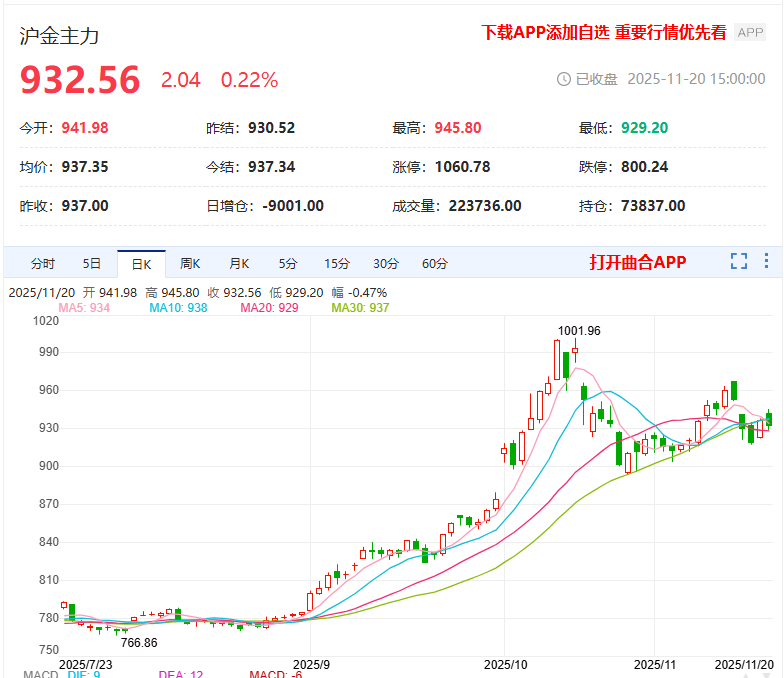Click the 跌停 value 800.24
Viewport: 784px width, 678px height.
[644, 167]
